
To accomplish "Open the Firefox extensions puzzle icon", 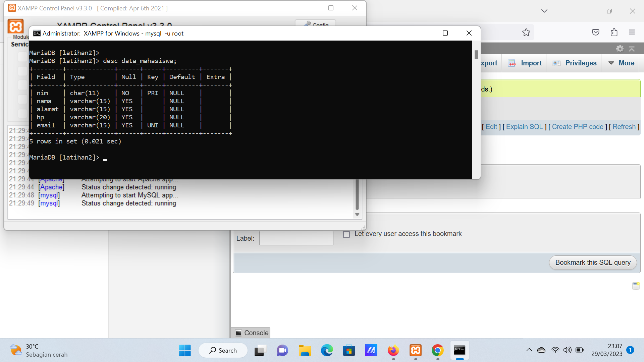I will click(x=614, y=32).
